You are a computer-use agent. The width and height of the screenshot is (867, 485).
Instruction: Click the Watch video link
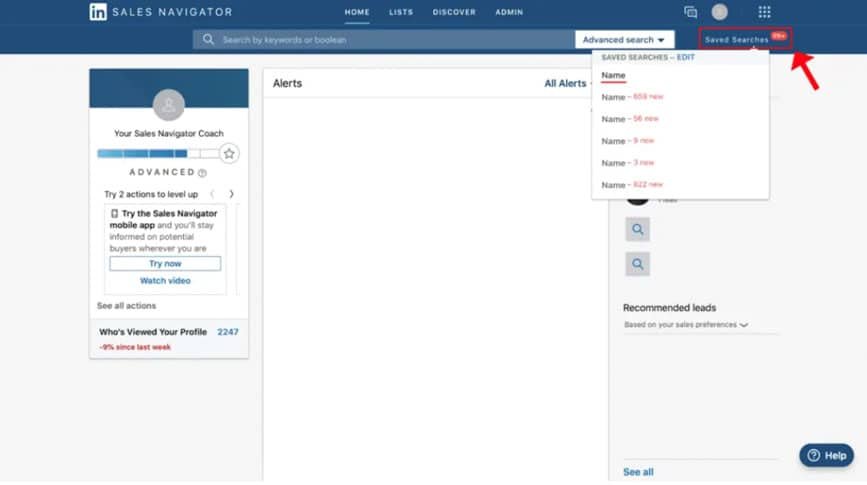tap(165, 280)
